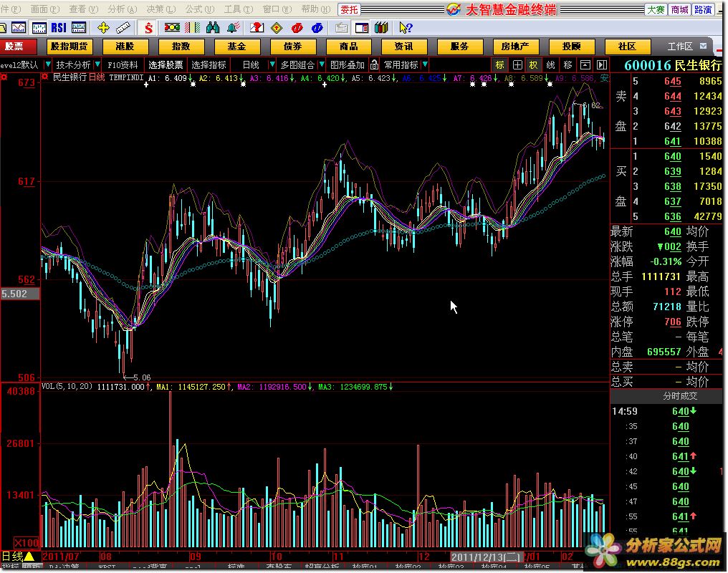
Task: Open the 工作区 dropdown arrow
Action: point(704,46)
